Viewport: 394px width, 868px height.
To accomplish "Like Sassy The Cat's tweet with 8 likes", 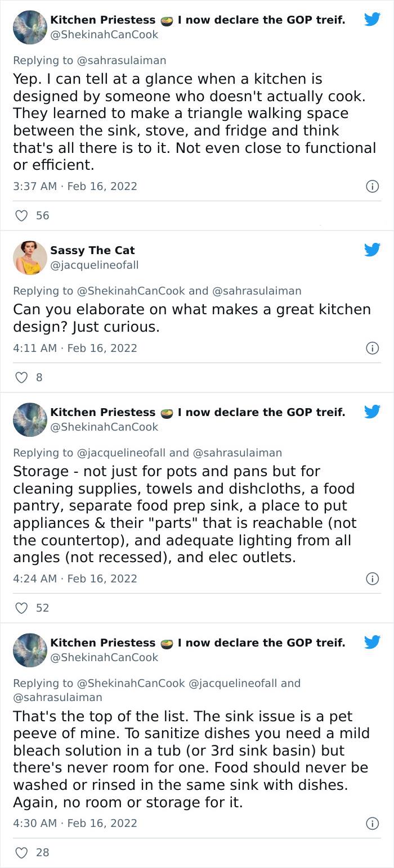I will pyautogui.click(x=21, y=377).
